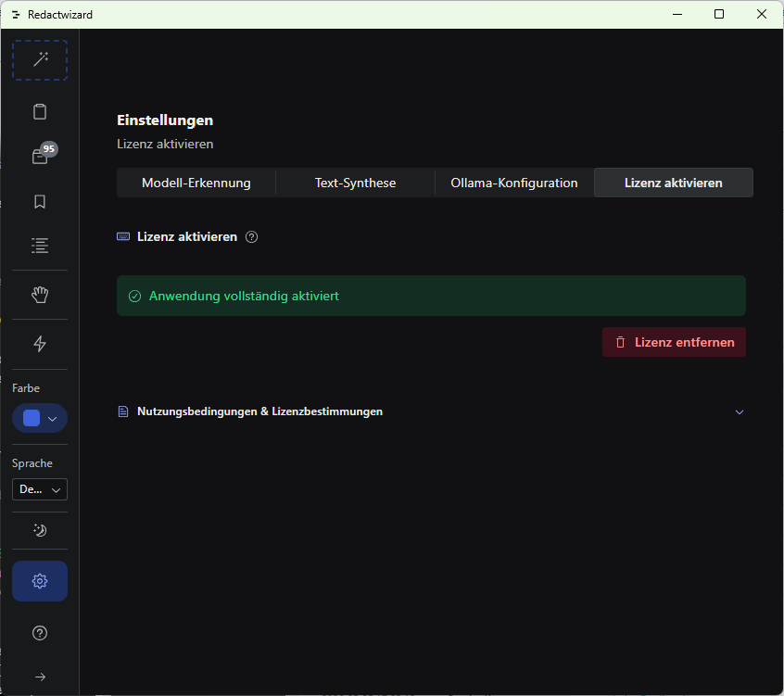Minimize the Redactwizard window
Viewport: 784px width, 696px height.
coord(677,14)
